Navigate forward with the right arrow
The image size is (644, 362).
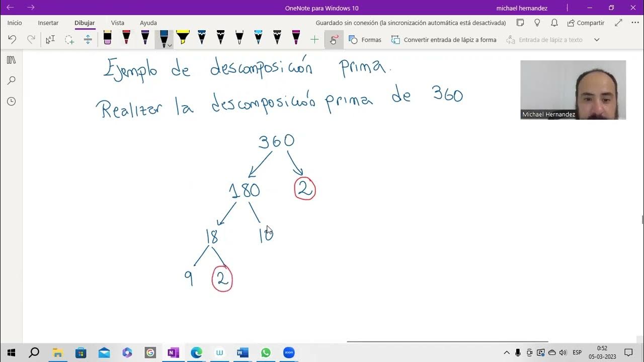tap(31, 8)
